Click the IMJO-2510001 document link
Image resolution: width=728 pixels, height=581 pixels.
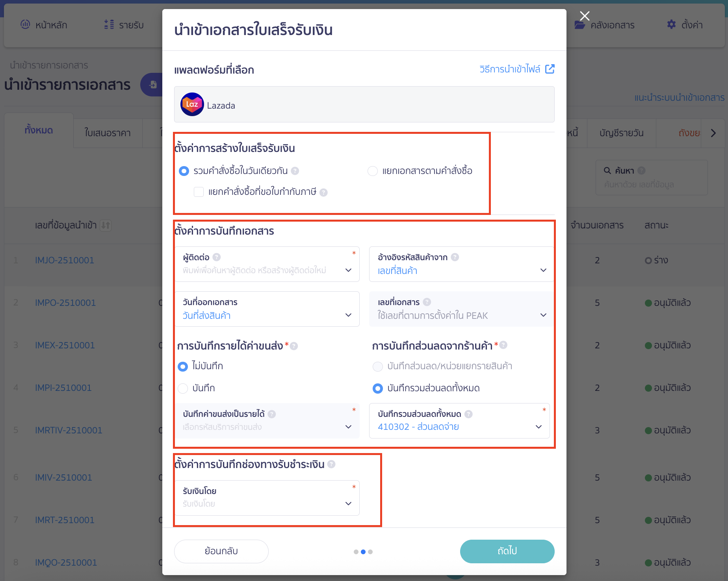[64, 260]
